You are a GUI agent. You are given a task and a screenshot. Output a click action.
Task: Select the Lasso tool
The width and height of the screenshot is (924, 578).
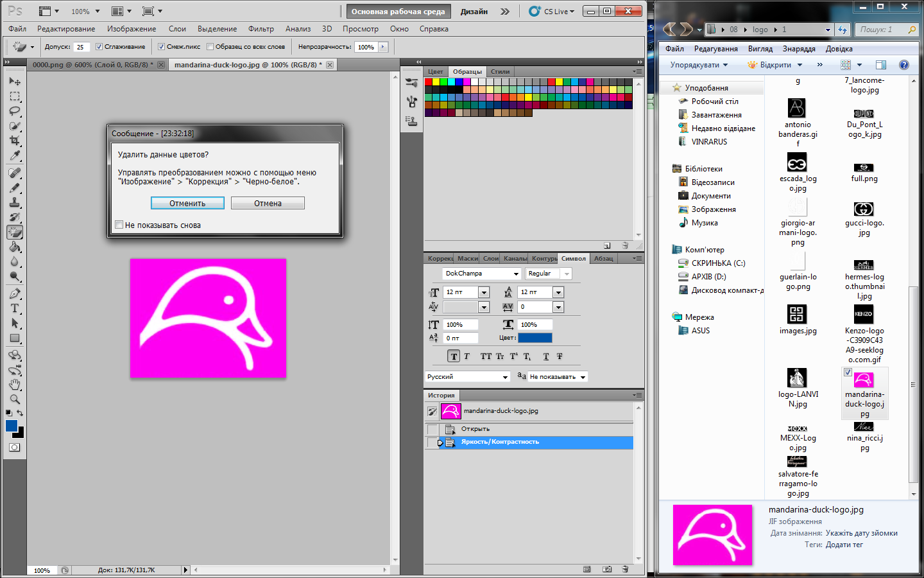point(15,111)
